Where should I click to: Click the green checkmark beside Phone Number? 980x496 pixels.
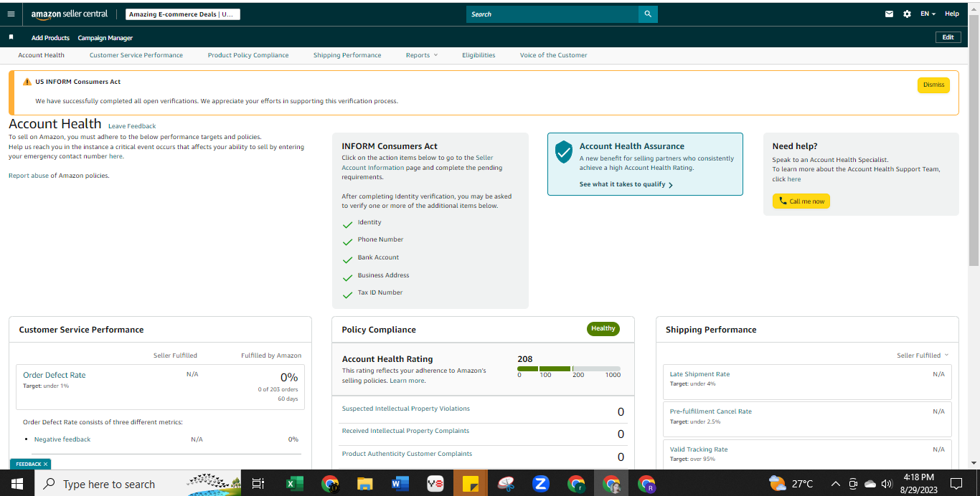coord(348,242)
